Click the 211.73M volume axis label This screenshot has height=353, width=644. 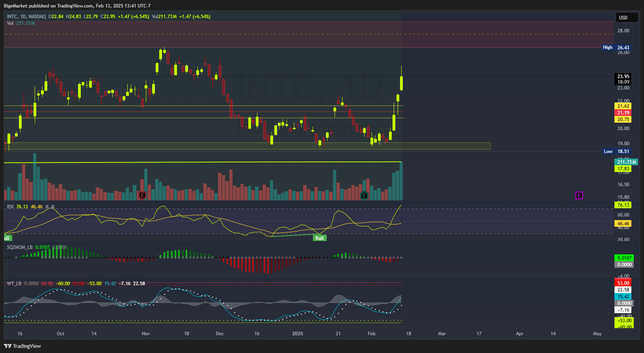tap(626, 162)
